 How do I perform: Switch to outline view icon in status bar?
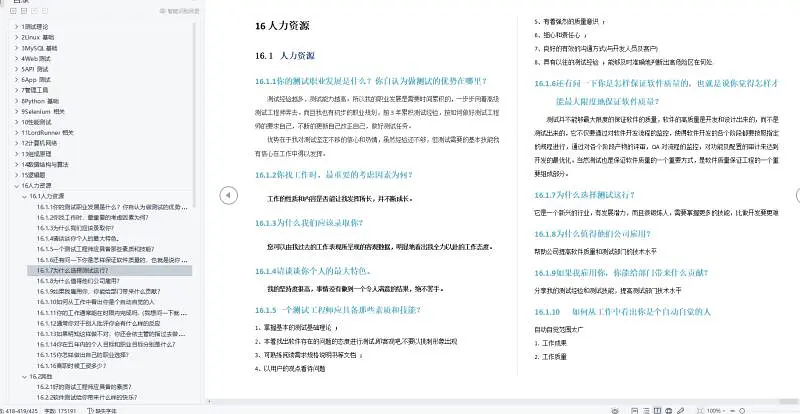point(646,410)
